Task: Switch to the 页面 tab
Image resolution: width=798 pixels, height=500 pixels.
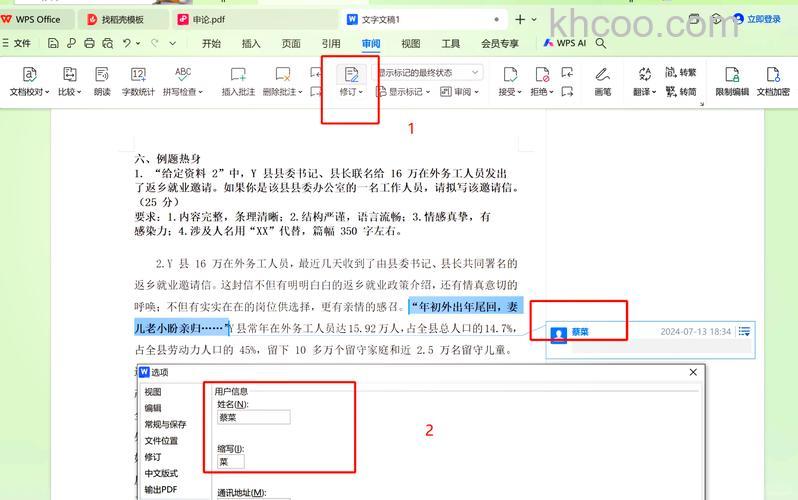Action: pos(291,43)
